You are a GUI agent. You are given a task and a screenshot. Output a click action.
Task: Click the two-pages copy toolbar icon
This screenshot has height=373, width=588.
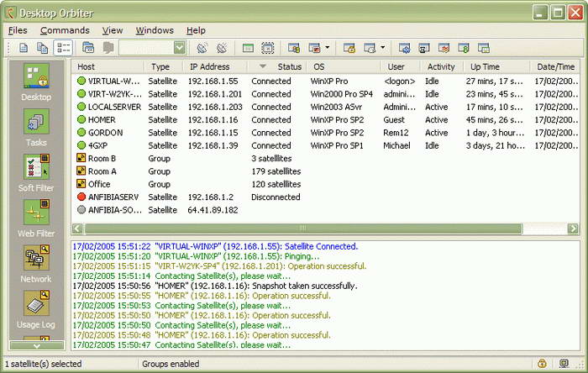(x=42, y=48)
